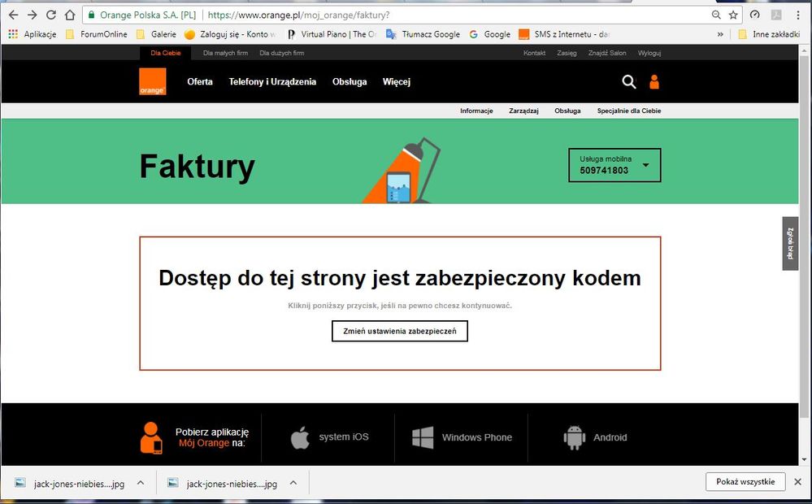Viewport: 812px width, 504px height.
Task: Click the Mój Orange app icon
Action: (x=153, y=437)
